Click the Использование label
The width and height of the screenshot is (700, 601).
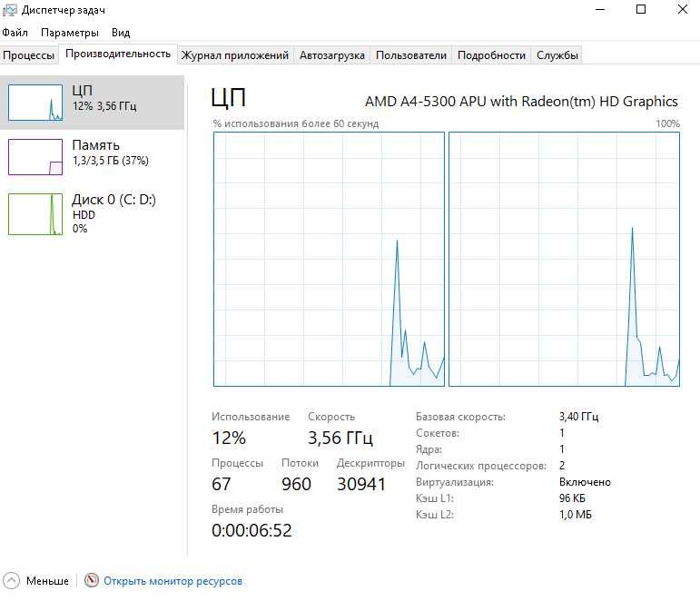(x=251, y=417)
